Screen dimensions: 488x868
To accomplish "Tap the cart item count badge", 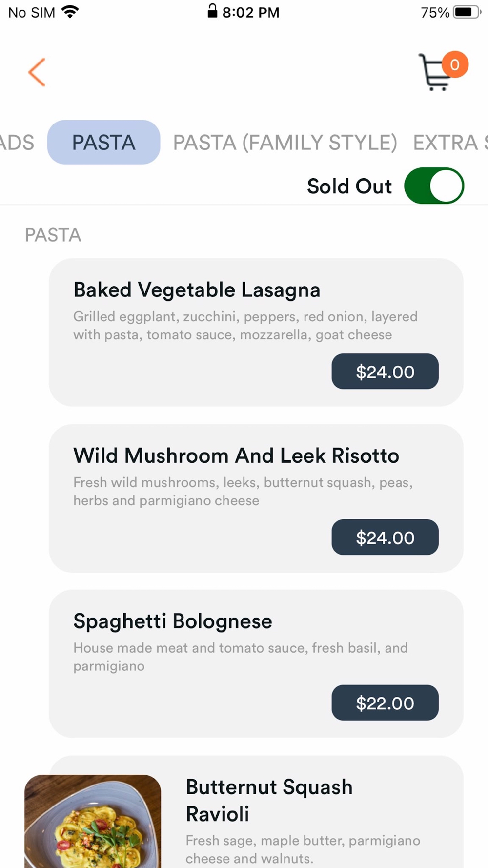I will (455, 64).
